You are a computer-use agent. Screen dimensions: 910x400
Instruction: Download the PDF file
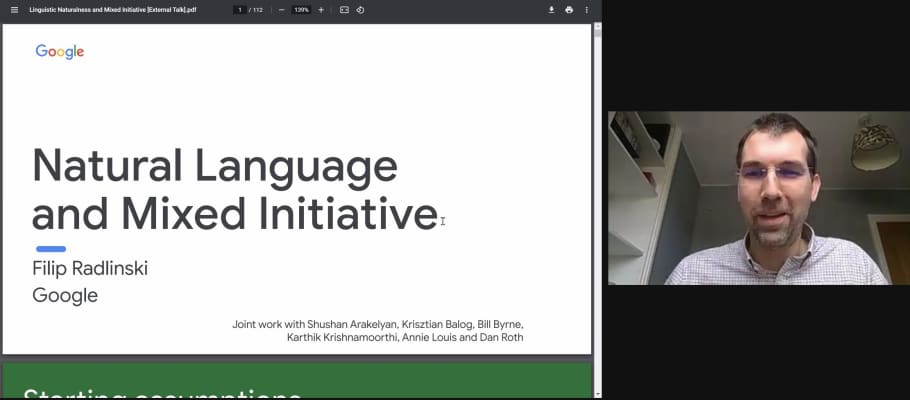(x=551, y=10)
